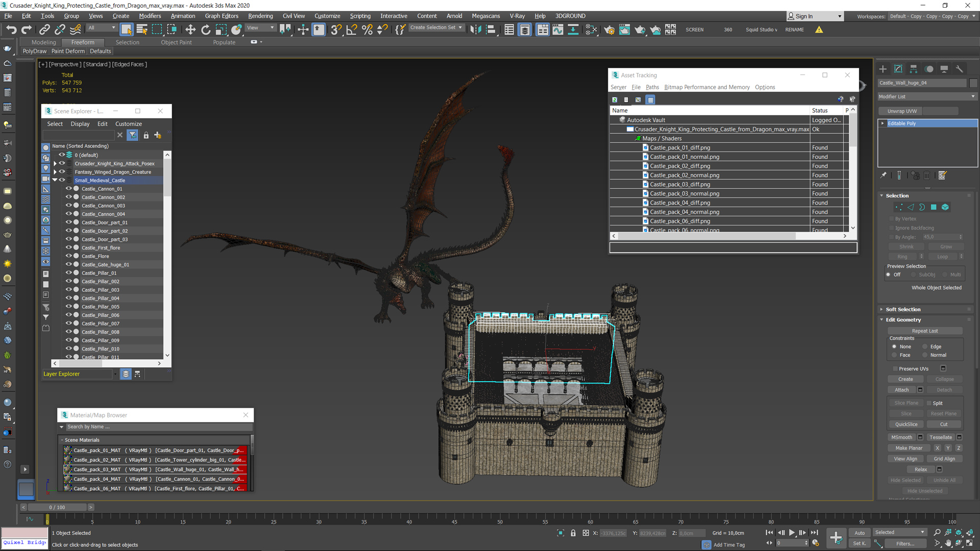Open the selection filter All dropdown
This screenshot has height=551, width=980.
click(x=102, y=28)
